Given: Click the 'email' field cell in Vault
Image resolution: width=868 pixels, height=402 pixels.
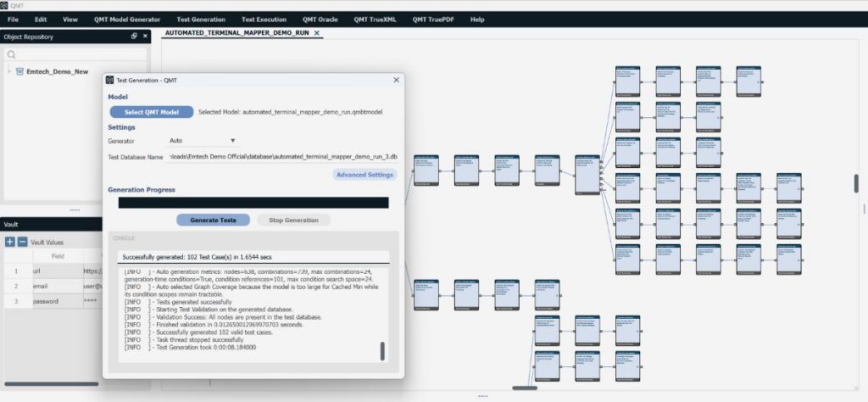Looking at the screenshot, I should pyautogui.click(x=58, y=287).
